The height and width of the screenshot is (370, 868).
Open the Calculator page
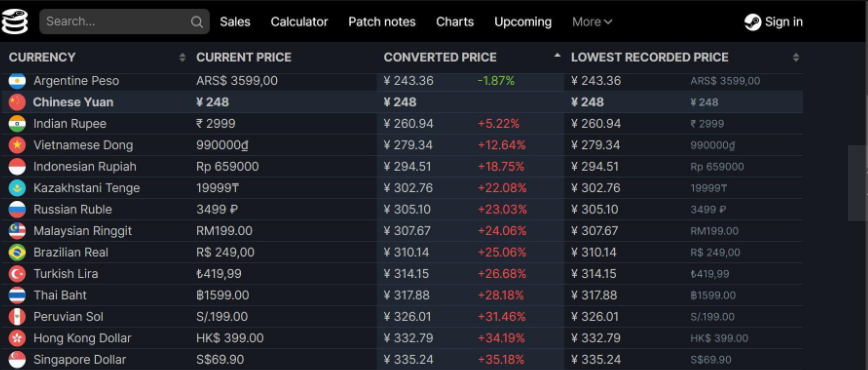pos(299,22)
